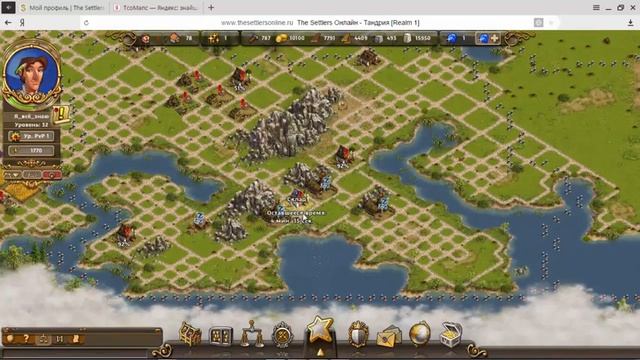The image size is (640, 360).
Task: Click the stone resource showing 495
Action: tap(386, 38)
